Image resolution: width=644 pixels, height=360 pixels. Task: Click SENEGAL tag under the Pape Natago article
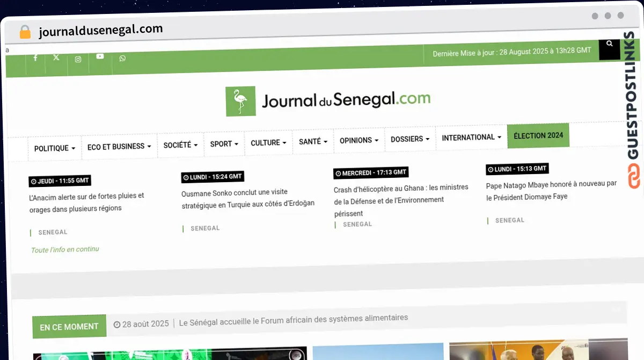[x=510, y=220]
